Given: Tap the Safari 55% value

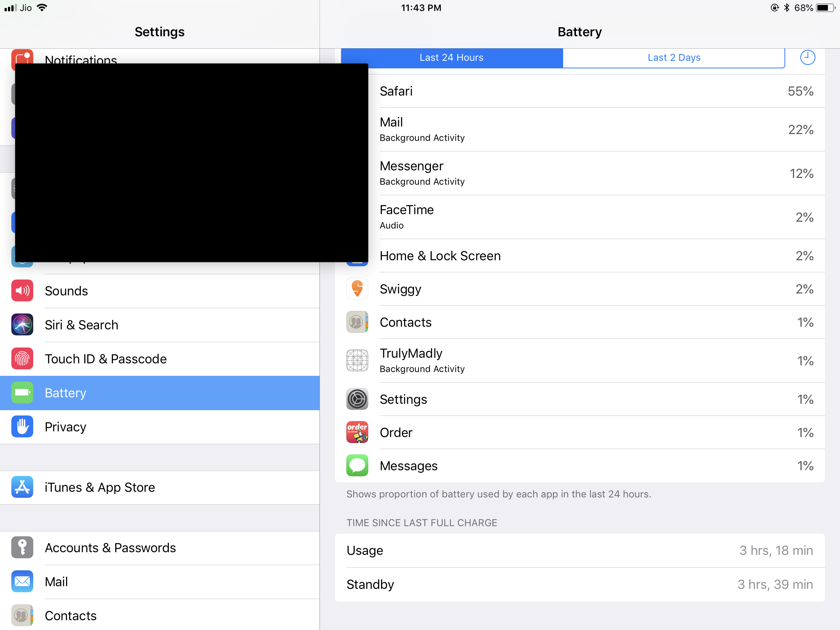Looking at the screenshot, I should pos(800,91).
